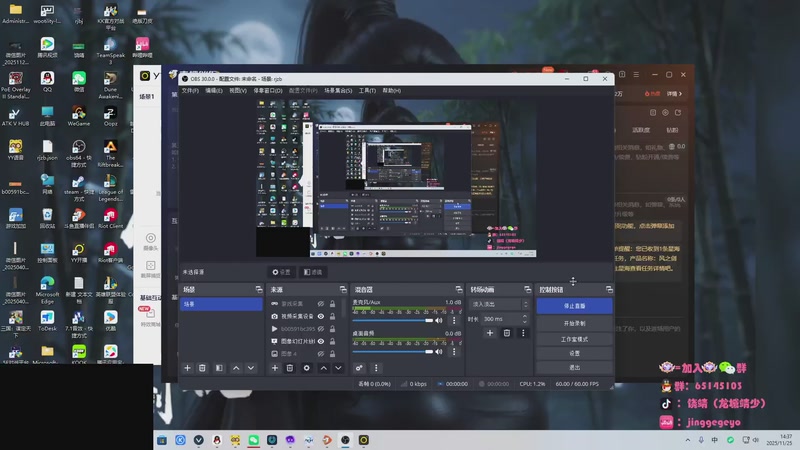Delete the selected scene with trash icon
Viewport: 800px width, 450px height.
point(202,368)
